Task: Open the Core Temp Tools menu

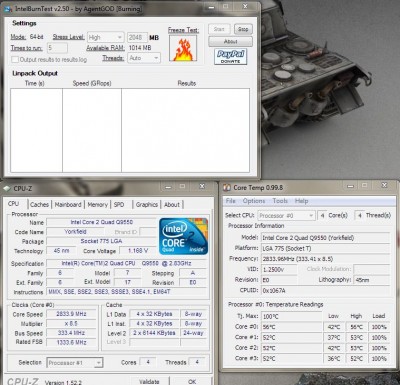Action: pos(280,201)
